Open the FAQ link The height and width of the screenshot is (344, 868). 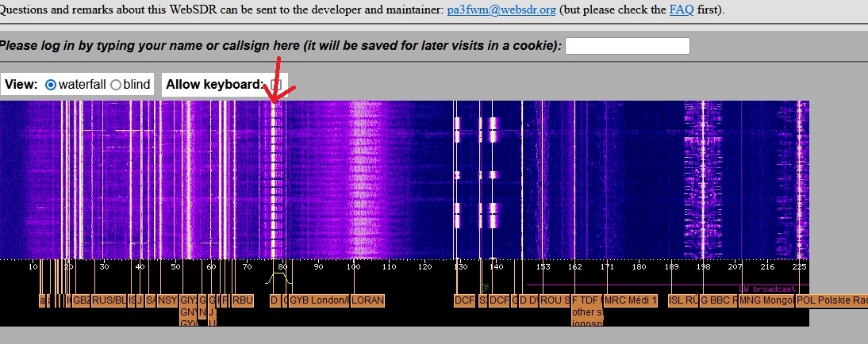tap(681, 10)
